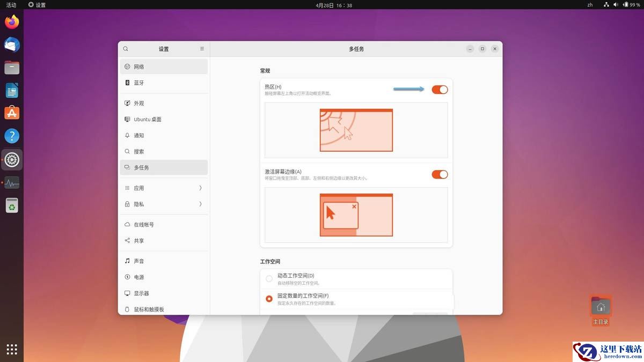The image size is (644, 362).
Task: Open Thunderbird mail from dock
Action: click(x=12, y=45)
